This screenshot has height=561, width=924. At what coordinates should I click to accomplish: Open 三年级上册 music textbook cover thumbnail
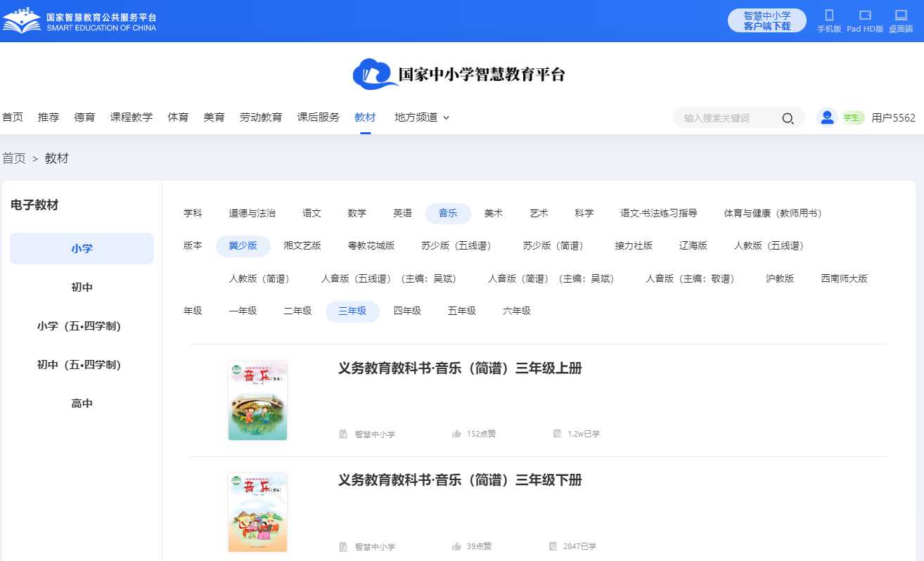(x=257, y=400)
